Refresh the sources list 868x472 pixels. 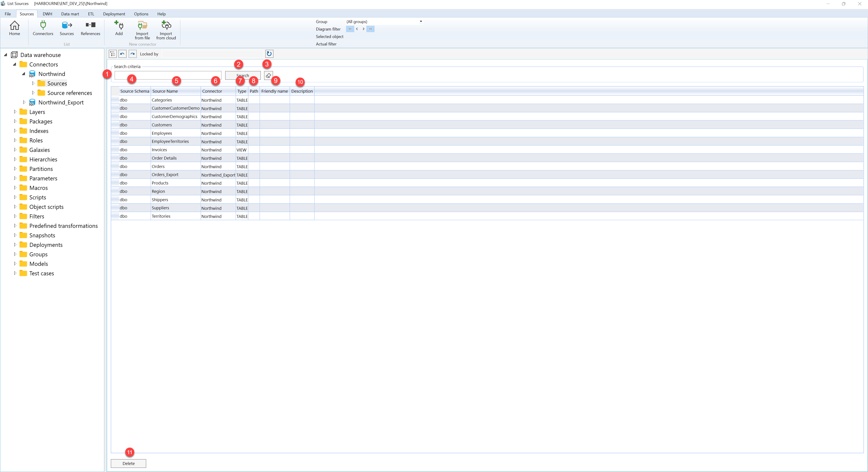click(x=269, y=54)
